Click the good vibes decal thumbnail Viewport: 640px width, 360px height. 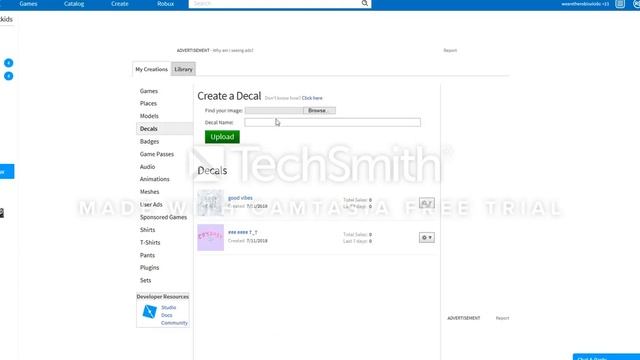coord(211,203)
